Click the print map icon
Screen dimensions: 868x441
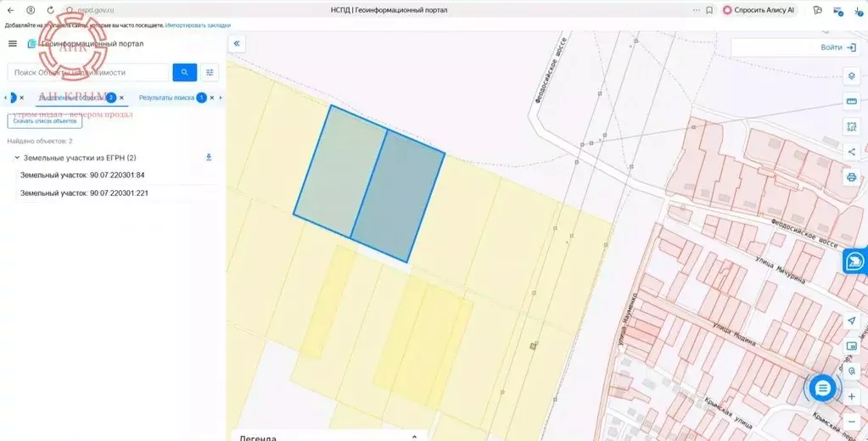coord(851,177)
